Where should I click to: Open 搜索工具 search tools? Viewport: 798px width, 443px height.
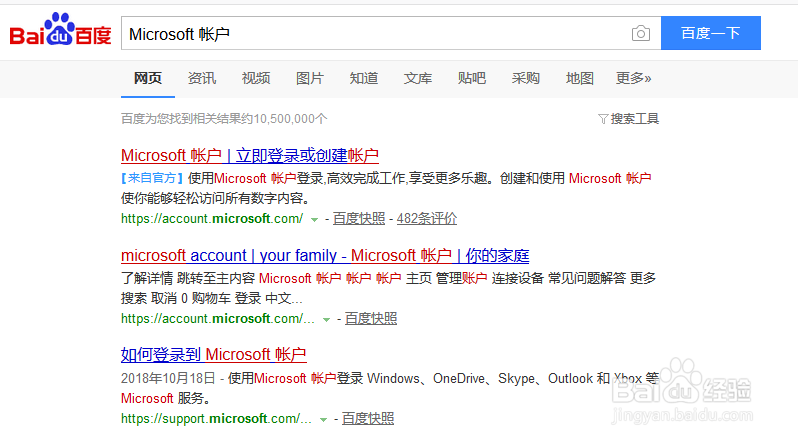click(634, 119)
